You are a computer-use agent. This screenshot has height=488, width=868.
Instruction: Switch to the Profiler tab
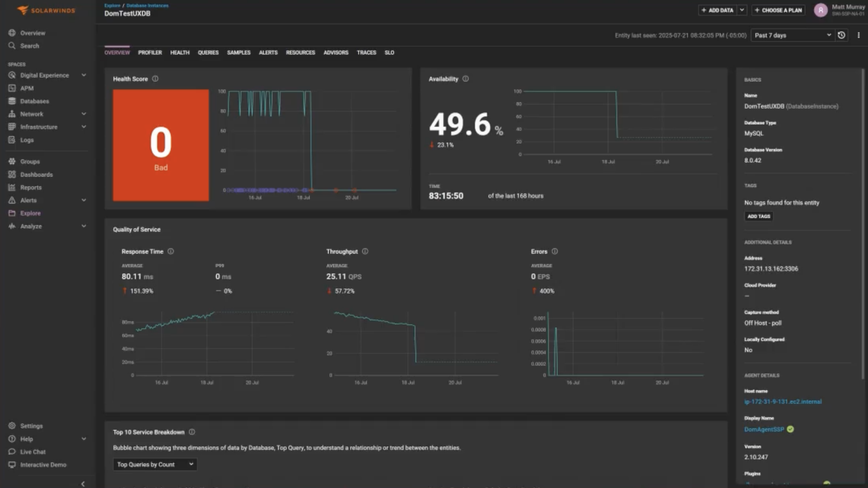coord(150,53)
